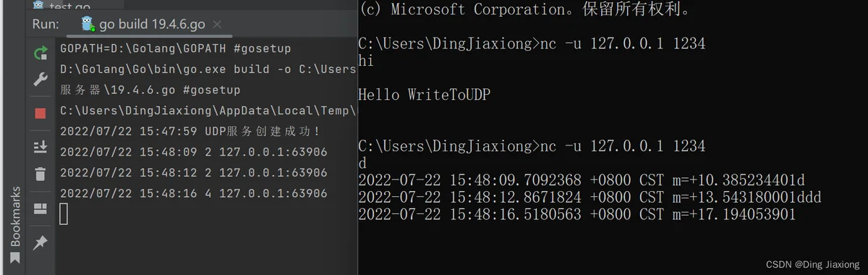Image resolution: width=868 pixels, height=275 pixels.
Task: Clear console output using trash icon
Action: (x=40, y=174)
